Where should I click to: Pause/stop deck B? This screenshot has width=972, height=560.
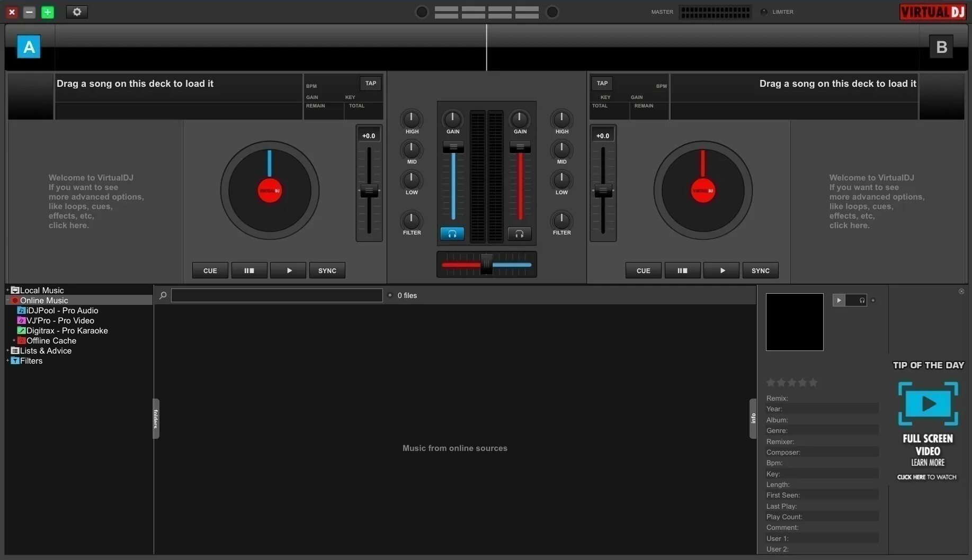pos(682,270)
